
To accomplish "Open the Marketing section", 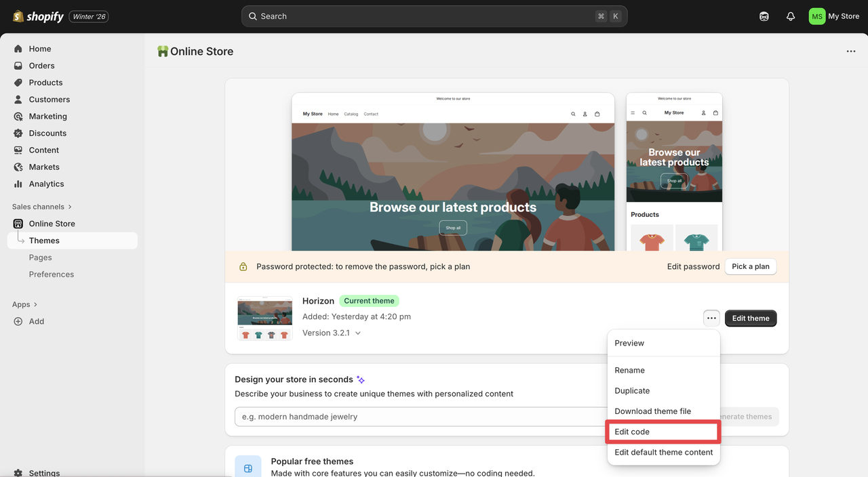I will coord(48,116).
